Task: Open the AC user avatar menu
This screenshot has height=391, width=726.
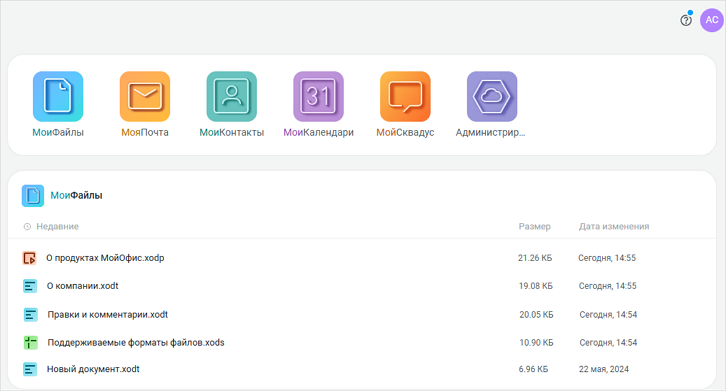Action: [712, 20]
